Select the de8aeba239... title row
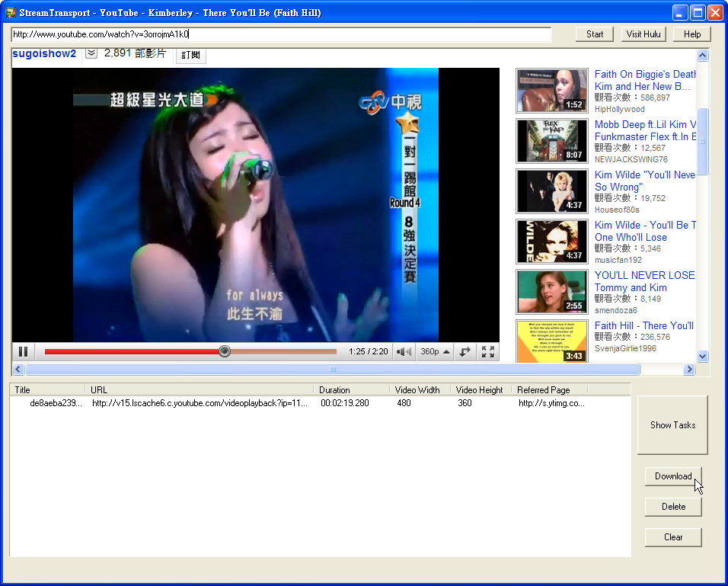728x586 pixels. tap(56, 403)
